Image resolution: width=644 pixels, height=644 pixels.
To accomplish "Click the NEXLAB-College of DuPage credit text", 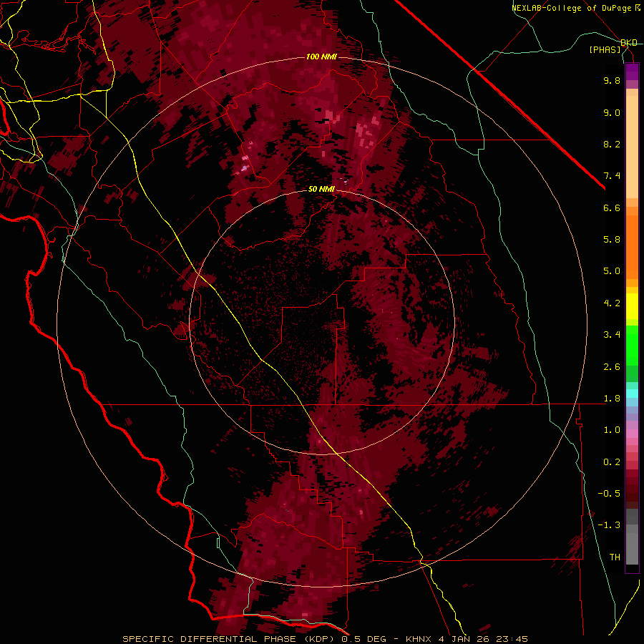I will coord(571,8).
